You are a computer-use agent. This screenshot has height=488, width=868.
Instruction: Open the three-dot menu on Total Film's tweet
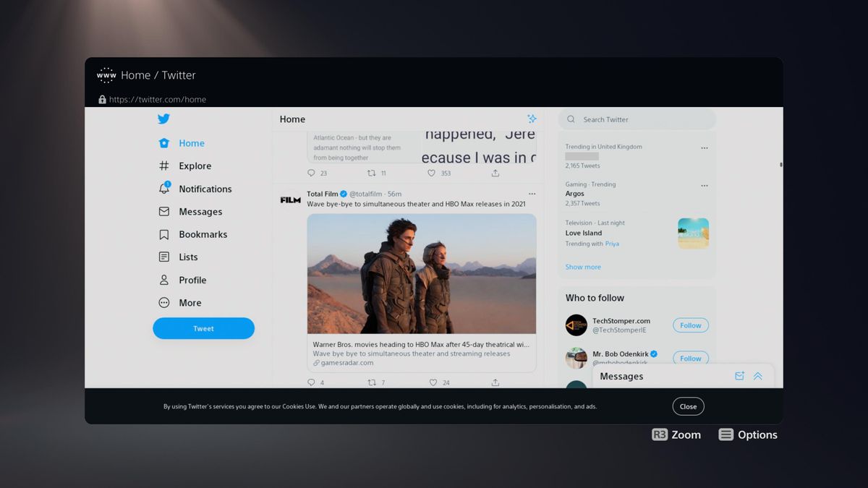coord(532,194)
